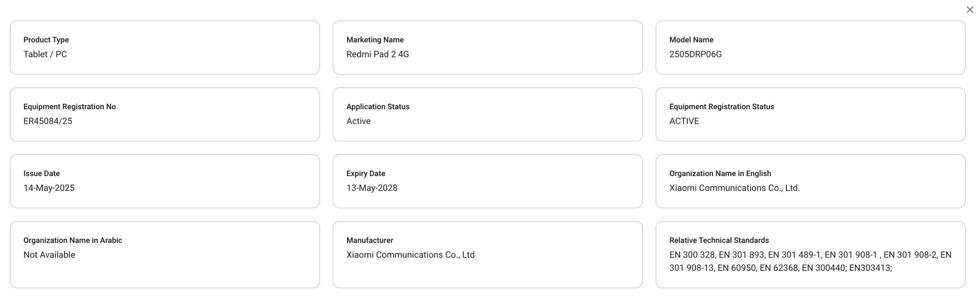Click the Not Available value
Viewport: 980px width, 297px height.
point(49,255)
